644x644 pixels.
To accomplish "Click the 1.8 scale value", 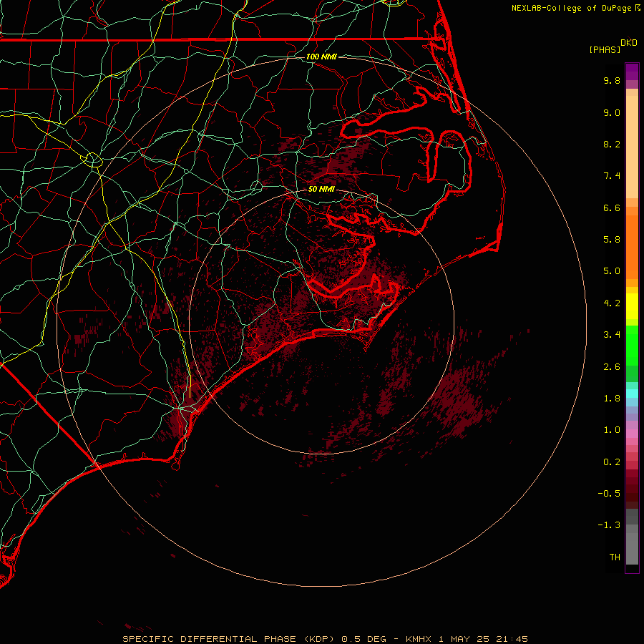I will (x=612, y=399).
